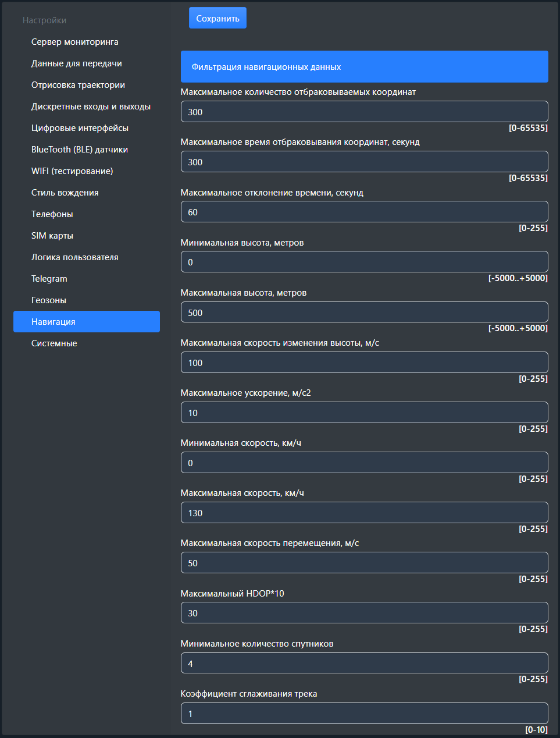This screenshot has height=738, width=560.
Task: Focus the Максимальное ускорение input field
Action: click(364, 413)
